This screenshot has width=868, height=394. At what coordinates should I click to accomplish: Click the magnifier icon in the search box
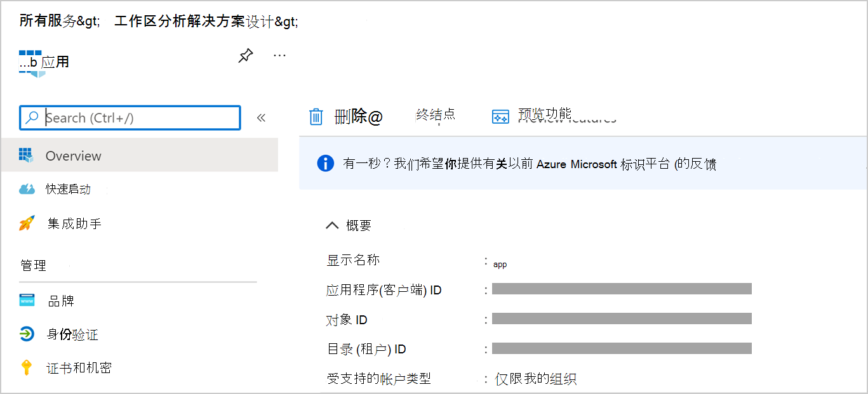coord(32,117)
